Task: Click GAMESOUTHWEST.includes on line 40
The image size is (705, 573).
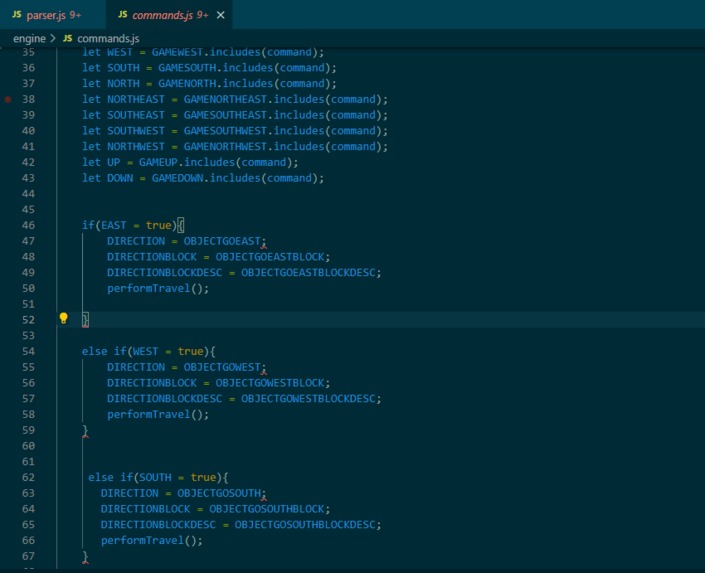Action: coord(254,131)
